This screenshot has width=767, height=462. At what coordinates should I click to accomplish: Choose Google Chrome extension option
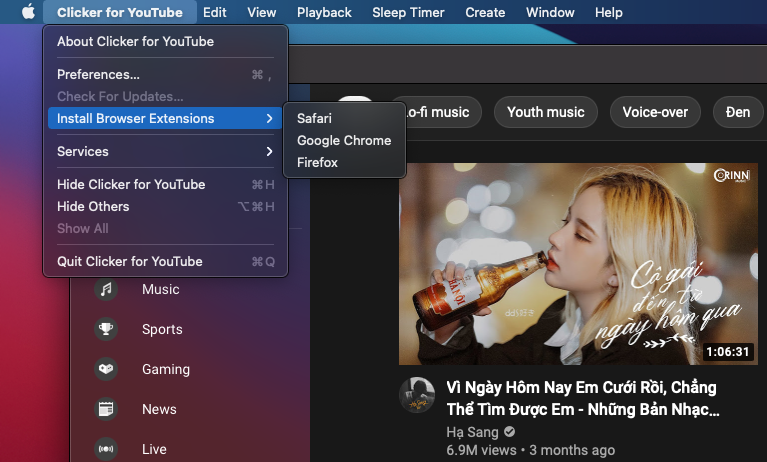click(344, 140)
